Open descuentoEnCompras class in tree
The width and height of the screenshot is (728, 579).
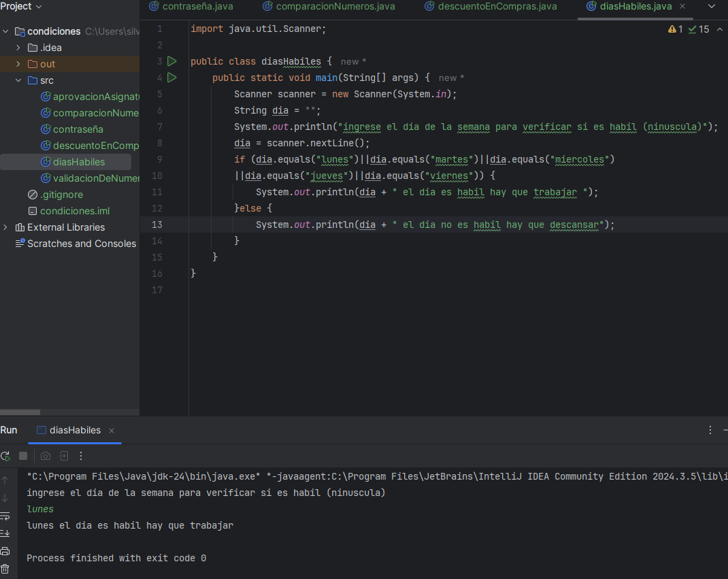tap(90, 146)
